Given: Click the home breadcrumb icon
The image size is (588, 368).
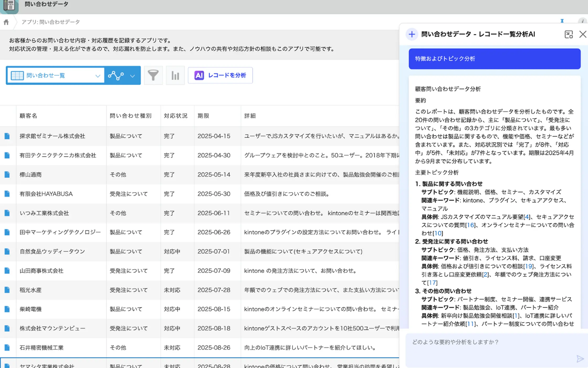Looking at the screenshot, I should (x=6, y=22).
